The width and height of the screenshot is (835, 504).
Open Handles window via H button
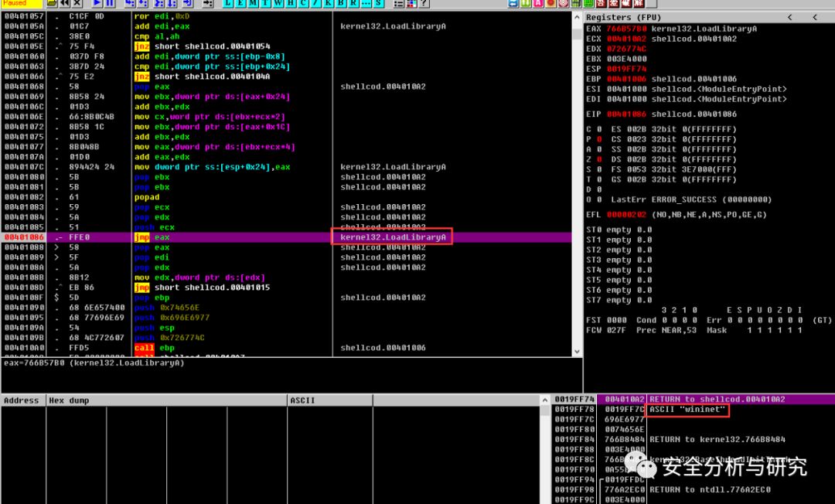pyautogui.click(x=291, y=4)
